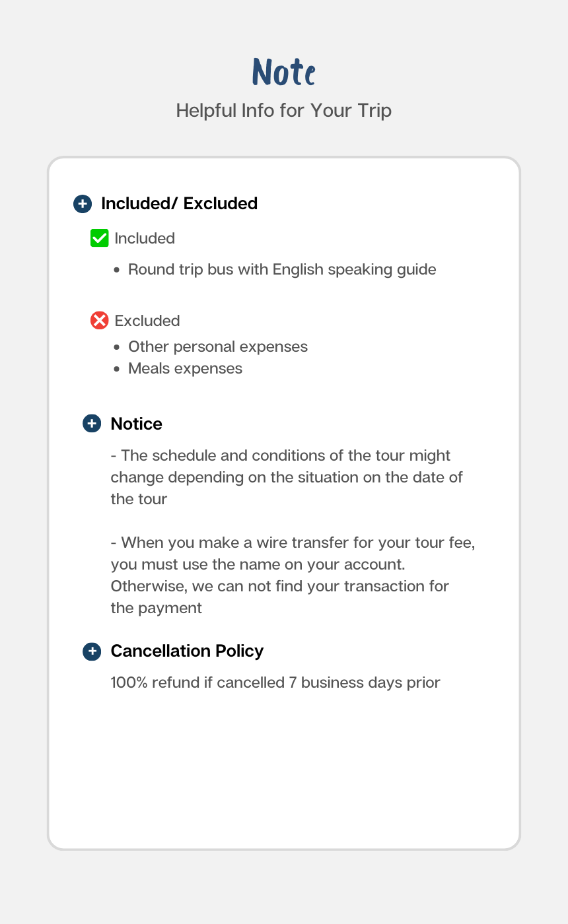568x924 pixels.
Task: Click the round trip bus item
Action: 282,269
